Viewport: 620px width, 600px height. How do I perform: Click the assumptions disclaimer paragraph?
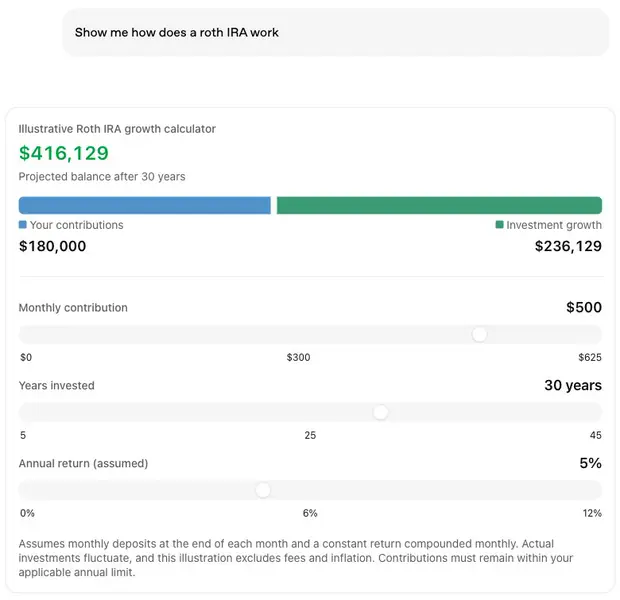tap(296, 558)
